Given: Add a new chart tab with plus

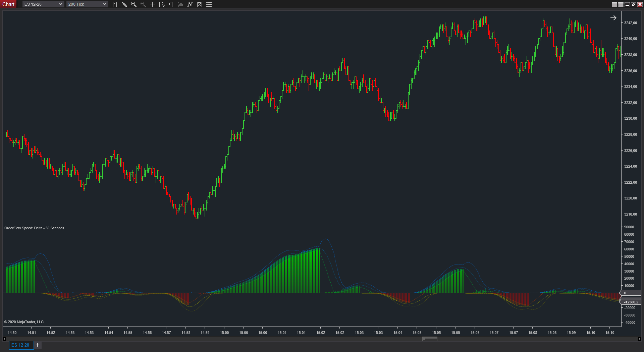Looking at the screenshot, I should [38, 345].
